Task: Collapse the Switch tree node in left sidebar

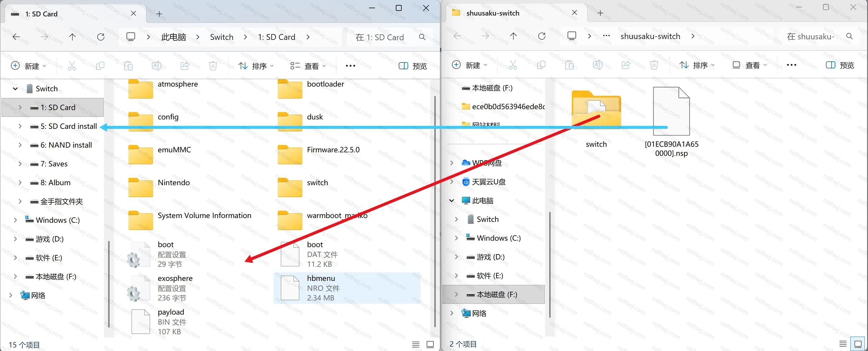Action: [15, 89]
